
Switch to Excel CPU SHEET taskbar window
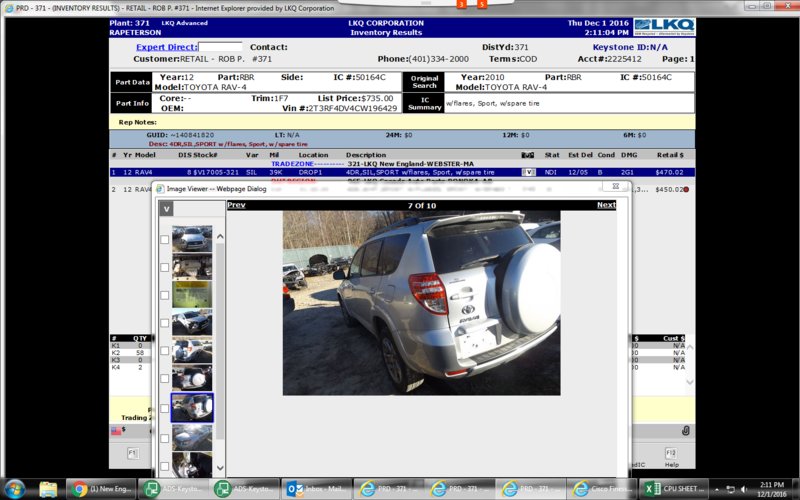[x=673, y=489]
